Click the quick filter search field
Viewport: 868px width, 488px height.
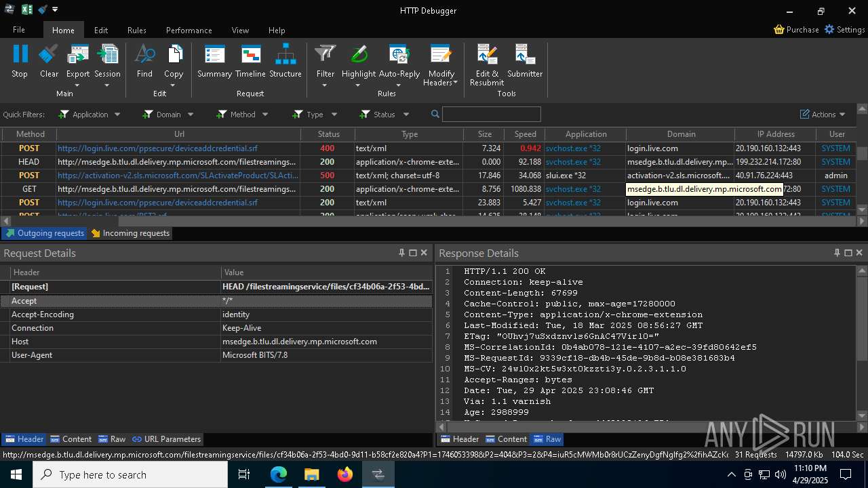pos(491,115)
